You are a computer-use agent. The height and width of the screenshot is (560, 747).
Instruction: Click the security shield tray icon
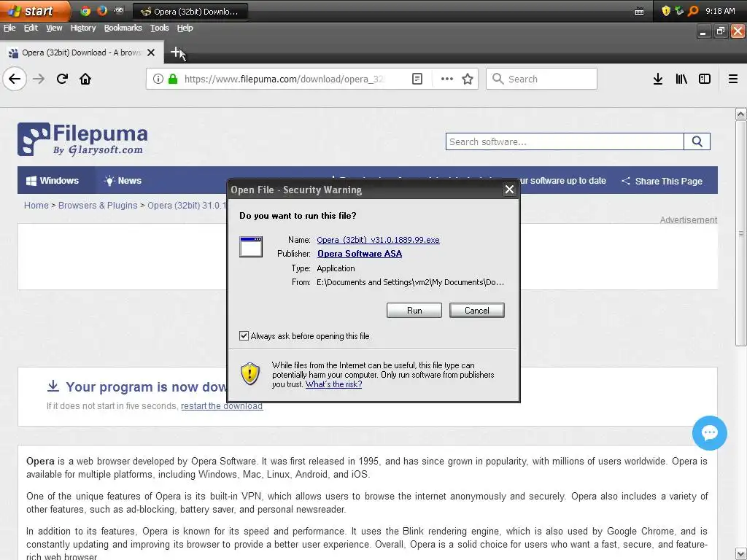pyautogui.click(x=666, y=11)
